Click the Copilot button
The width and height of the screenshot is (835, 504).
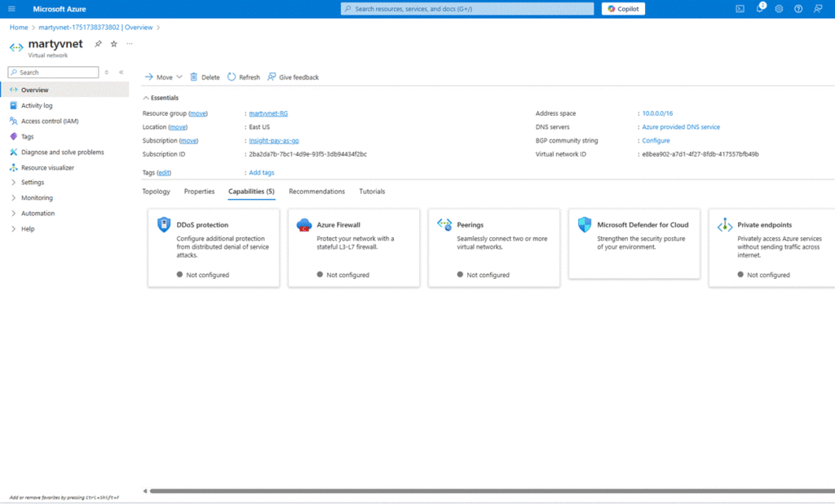coord(623,9)
